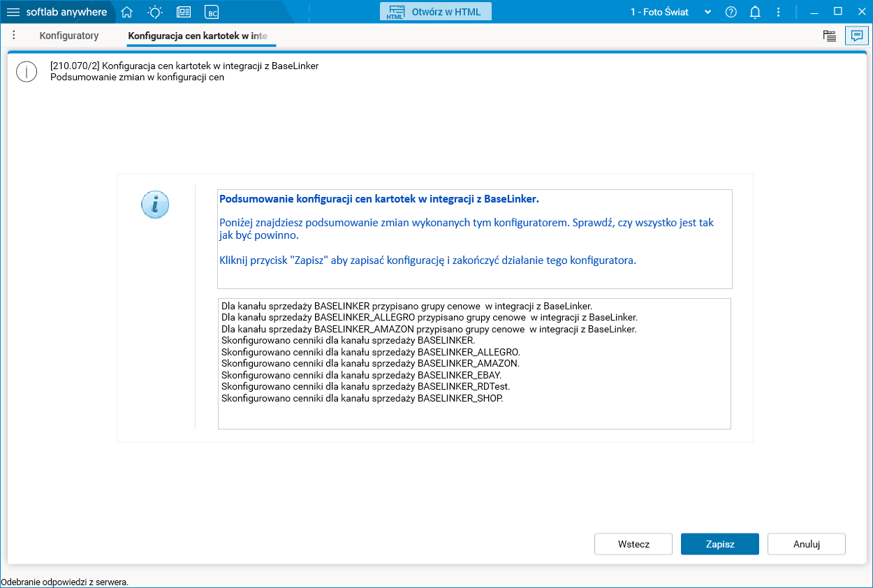Open the lightbulb tips icon

click(155, 12)
